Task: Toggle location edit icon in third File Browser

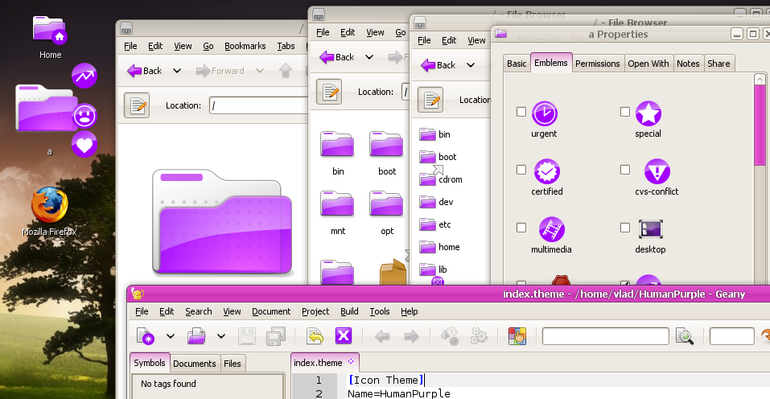Action: (430, 100)
